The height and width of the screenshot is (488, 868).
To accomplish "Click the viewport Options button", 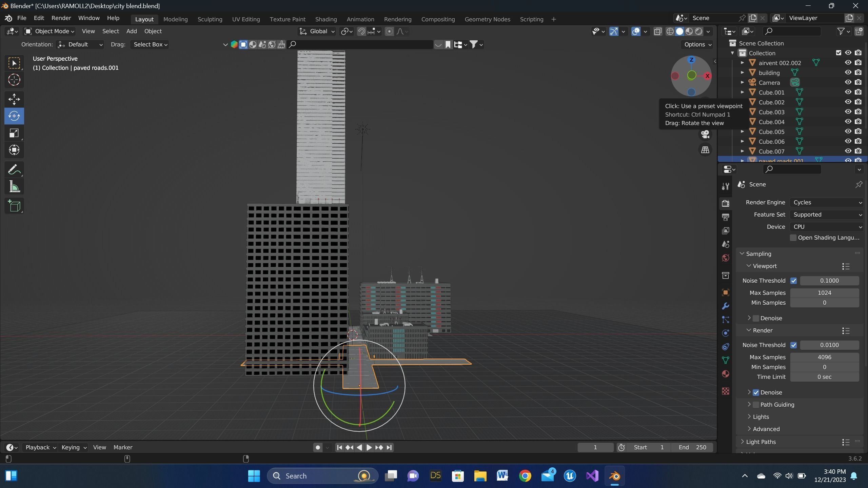I will 697,44.
